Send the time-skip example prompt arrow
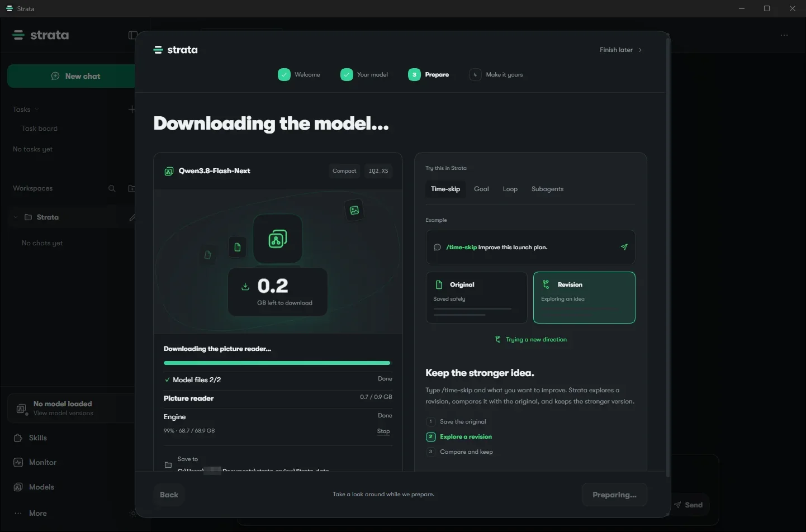This screenshot has width=806, height=532. [x=624, y=247]
